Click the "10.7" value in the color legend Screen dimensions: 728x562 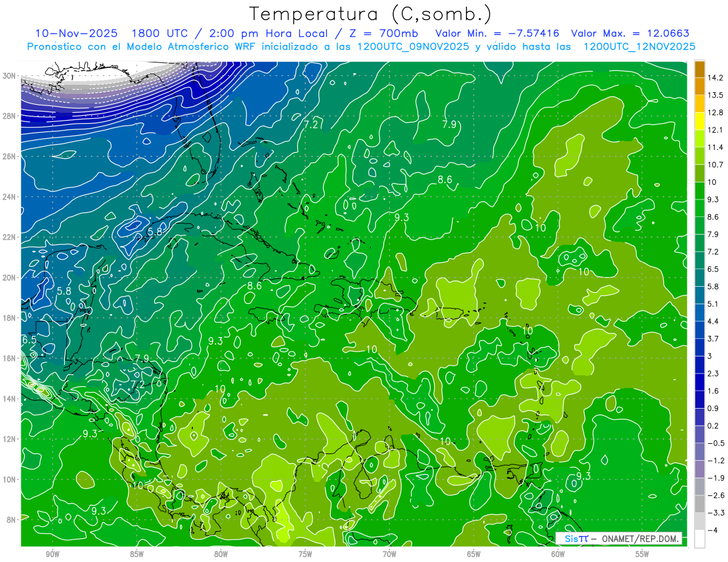point(715,164)
